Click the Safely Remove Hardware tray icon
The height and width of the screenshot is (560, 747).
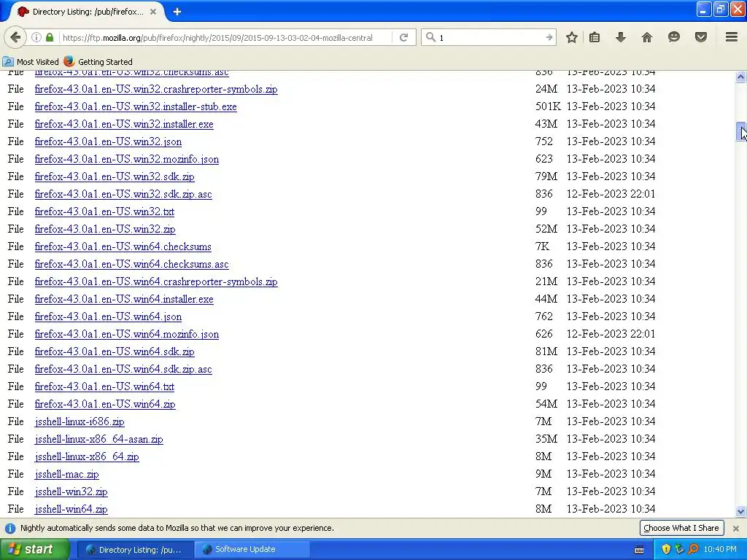(679, 550)
